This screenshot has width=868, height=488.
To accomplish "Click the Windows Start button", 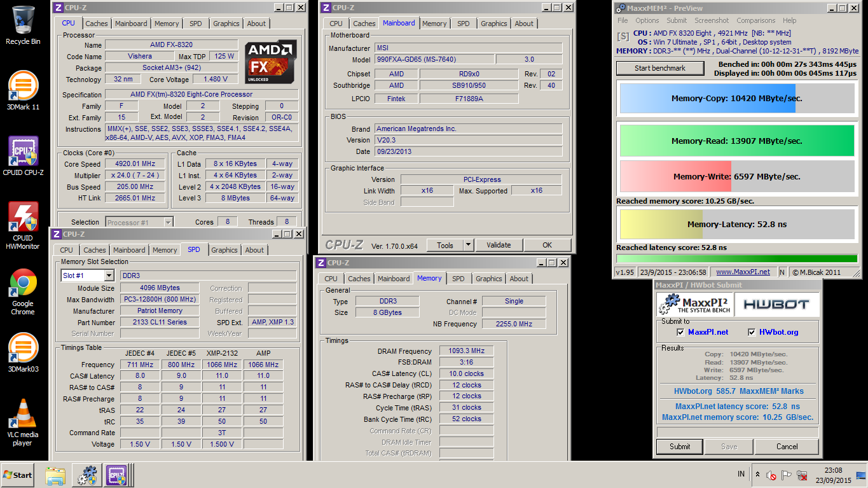I will tap(18, 475).
